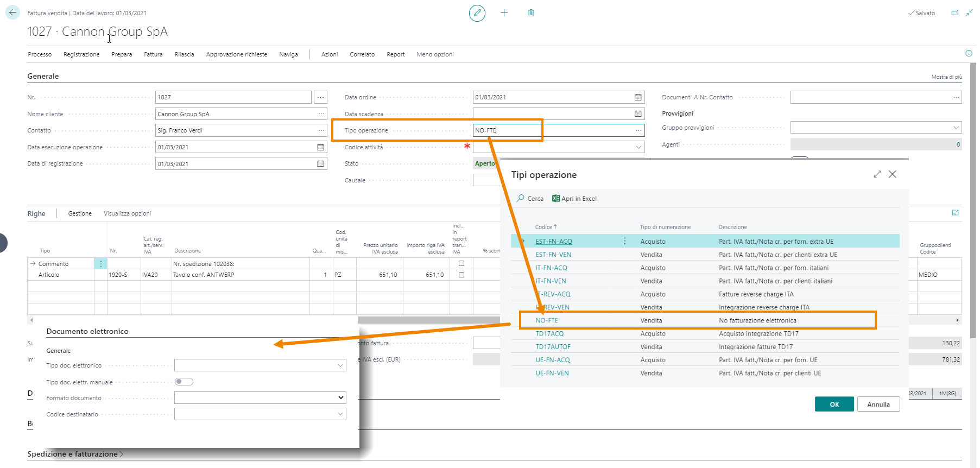Open the Codice attività dropdown
The height and width of the screenshot is (468, 980).
[638, 147]
